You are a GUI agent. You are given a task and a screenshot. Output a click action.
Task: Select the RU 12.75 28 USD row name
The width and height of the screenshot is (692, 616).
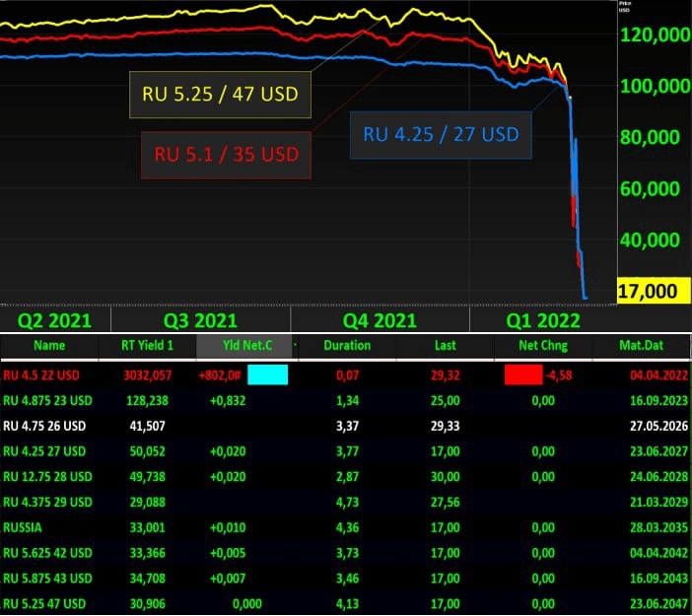tap(47, 477)
